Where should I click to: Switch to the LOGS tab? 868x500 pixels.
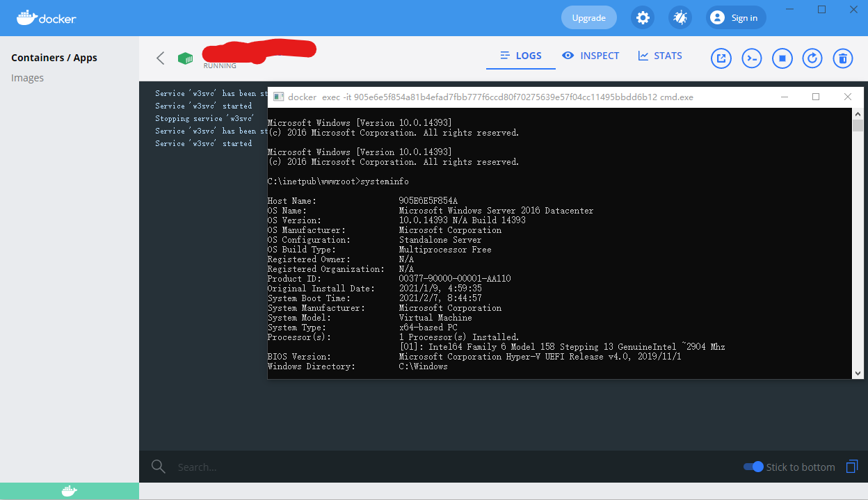click(521, 56)
